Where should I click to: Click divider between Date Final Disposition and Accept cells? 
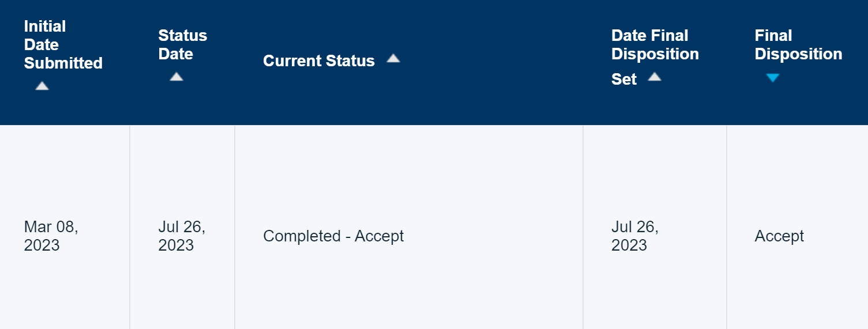pos(727,227)
